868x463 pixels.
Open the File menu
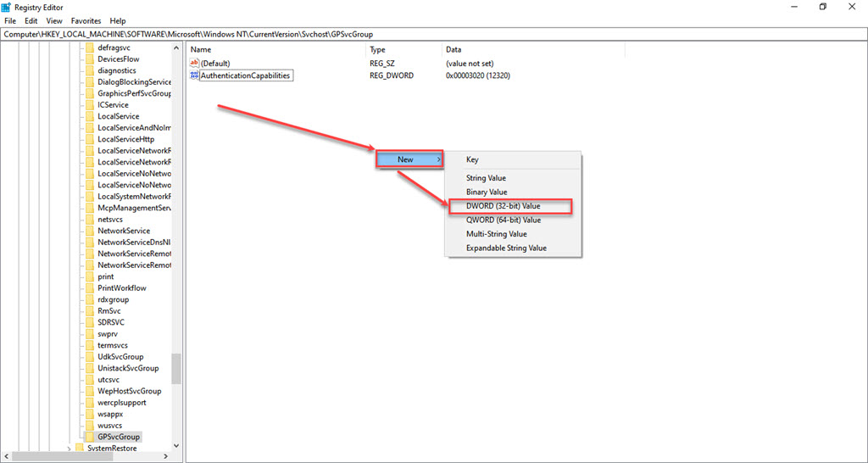(10, 21)
